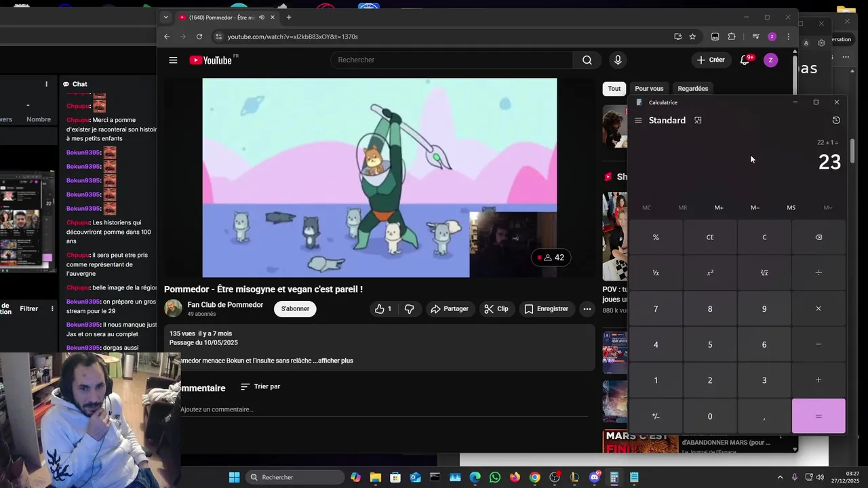Mute the tab via speaker icon

click(261, 17)
